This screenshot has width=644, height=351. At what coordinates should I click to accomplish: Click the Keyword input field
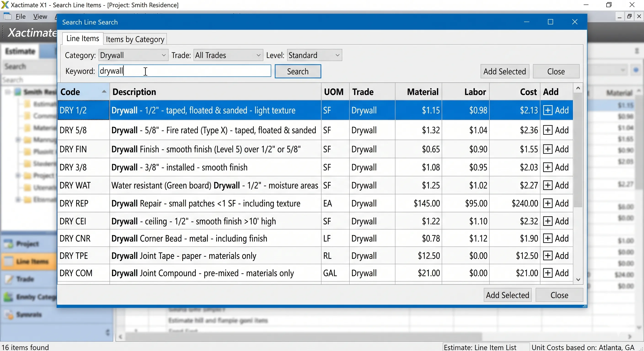tap(185, 71)
